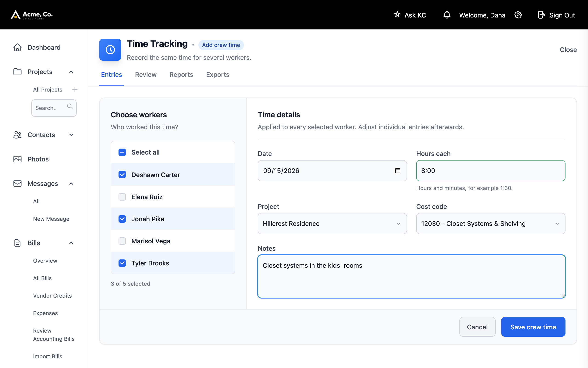Screen dimensions: 588x368
Task: Click the Time Tracking clock icon
Action: [110, 50]
